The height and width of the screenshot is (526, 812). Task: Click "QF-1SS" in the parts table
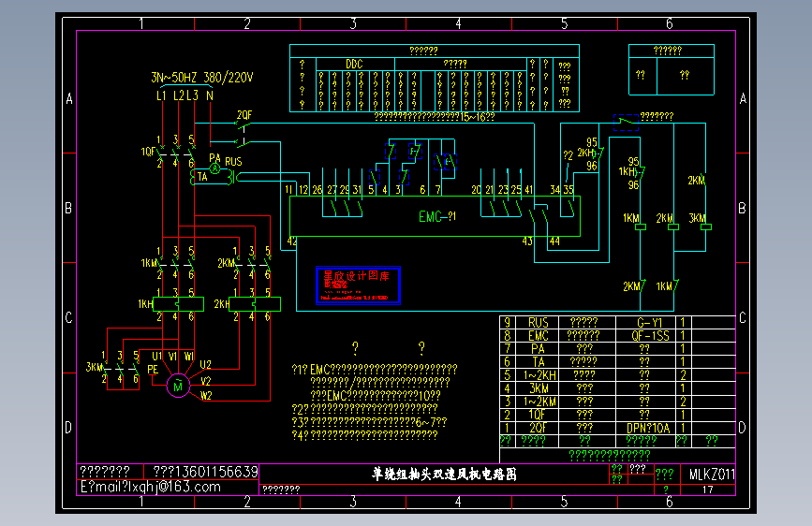(x=650, y=336)
